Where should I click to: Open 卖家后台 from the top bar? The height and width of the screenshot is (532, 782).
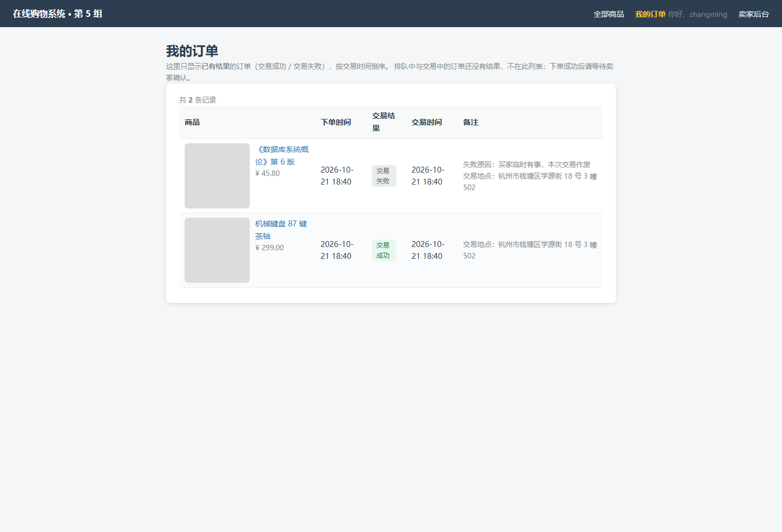754,14
